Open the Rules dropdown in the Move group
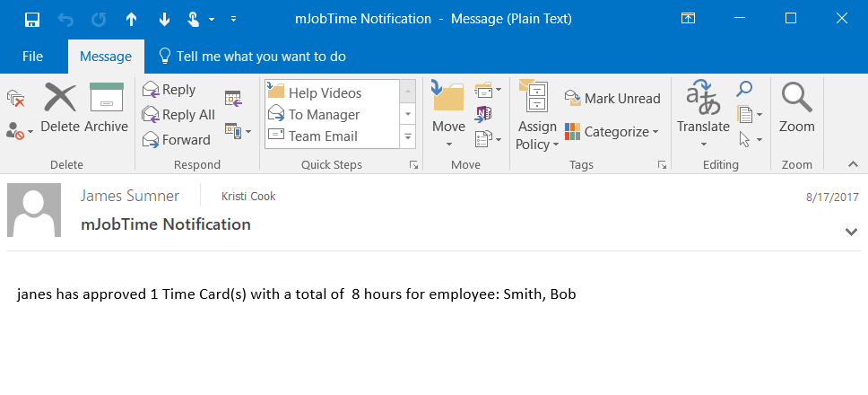The height and width of the screenshot is (395, 868). coord(488,90)
